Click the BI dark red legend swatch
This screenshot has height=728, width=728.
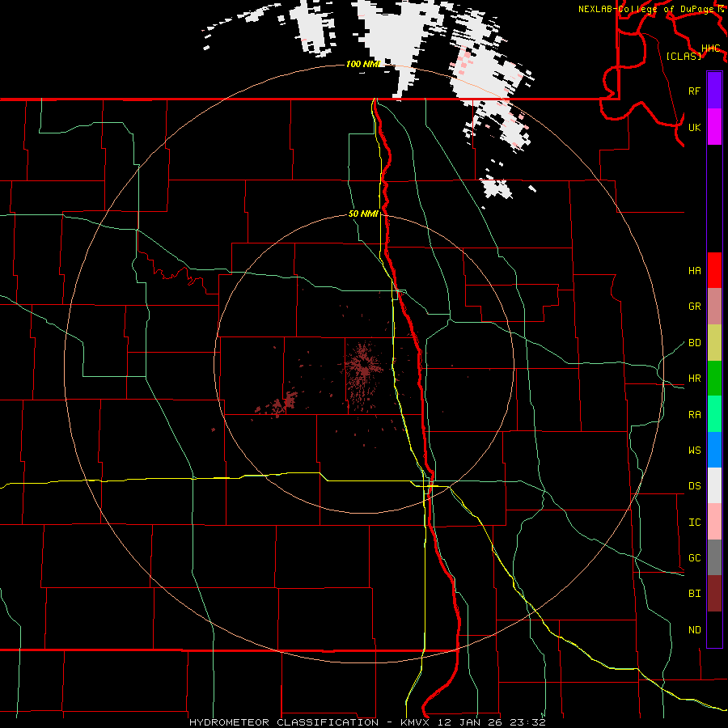[x=714, y=594]
